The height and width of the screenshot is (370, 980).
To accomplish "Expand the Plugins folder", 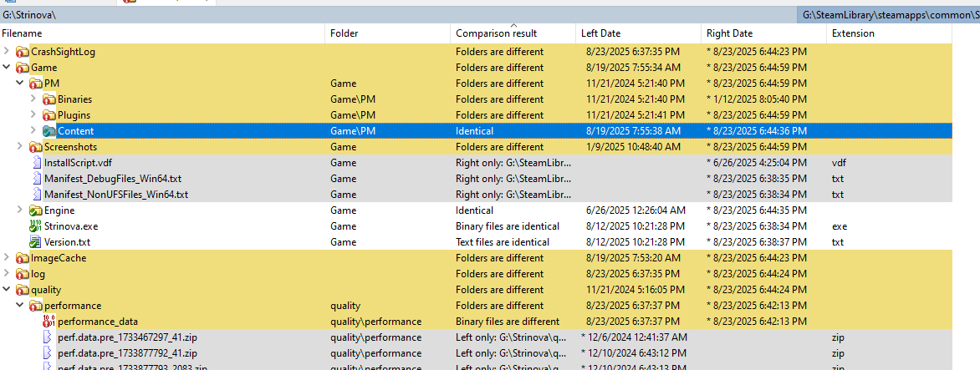I will 33,114.
